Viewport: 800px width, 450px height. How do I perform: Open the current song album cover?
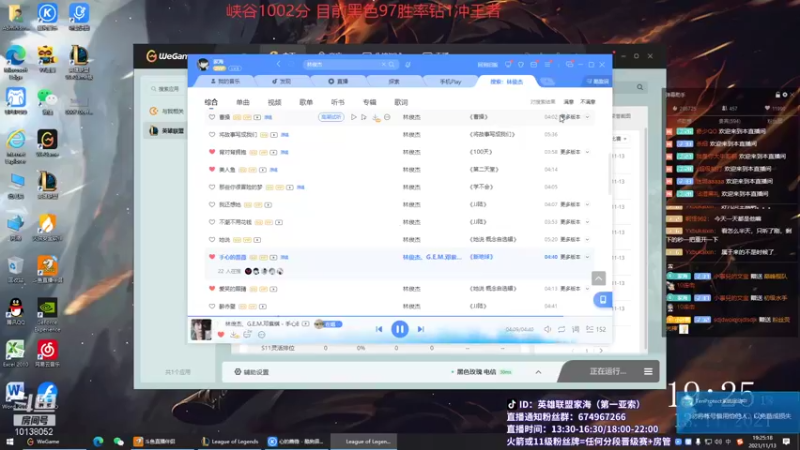click(201, 330)
